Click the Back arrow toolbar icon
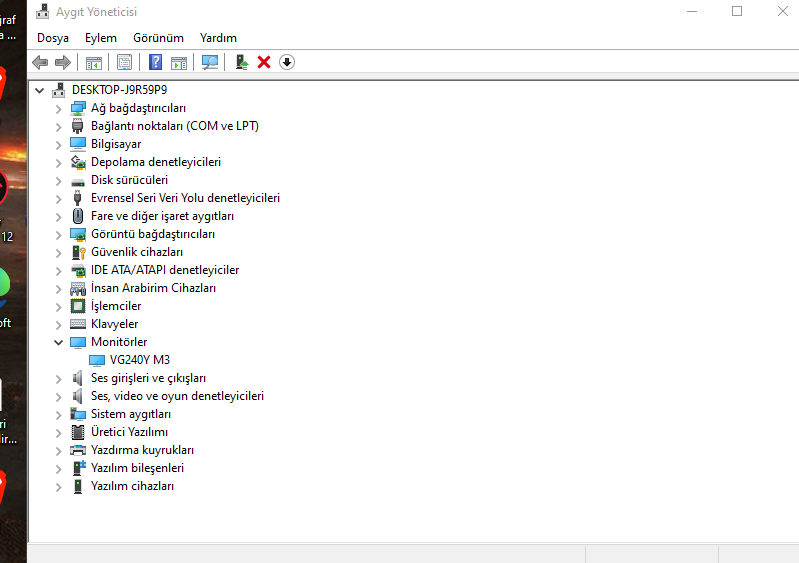 point(40,62)
